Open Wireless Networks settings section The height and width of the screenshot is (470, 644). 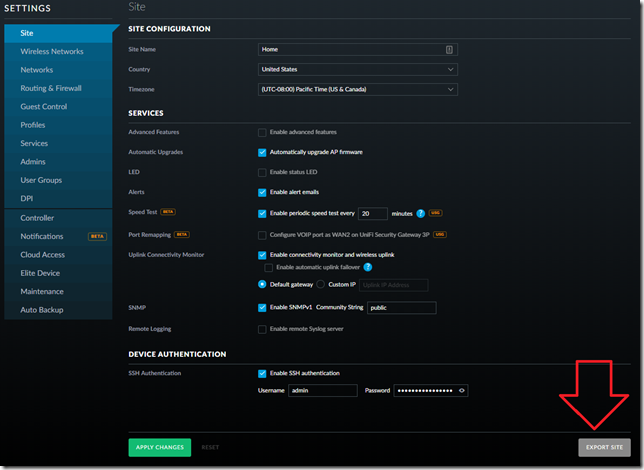52,52
